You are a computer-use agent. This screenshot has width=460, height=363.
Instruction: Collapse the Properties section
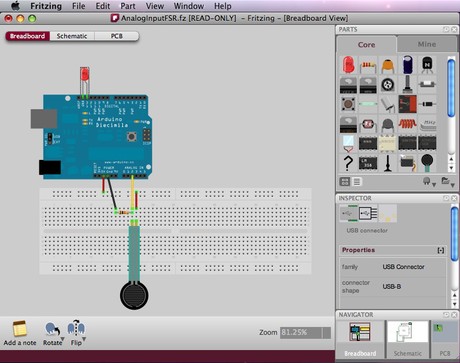coord(441,250)
